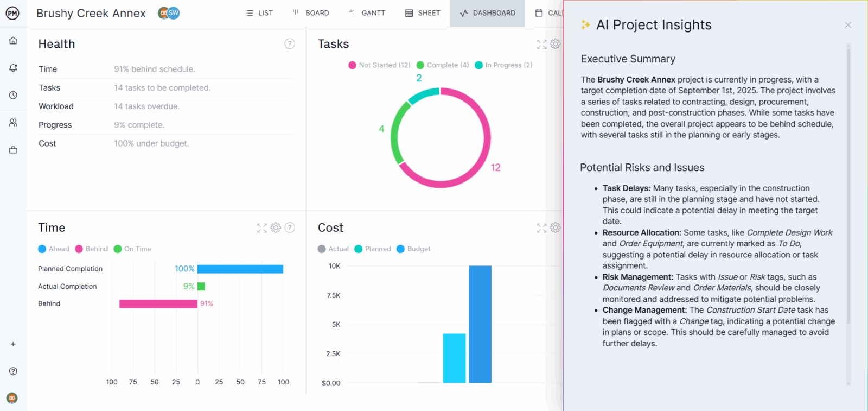Open the briefcase icon in the sidebar
The height and width of the screenshot is (411, 868).
(x=13, y=150)
